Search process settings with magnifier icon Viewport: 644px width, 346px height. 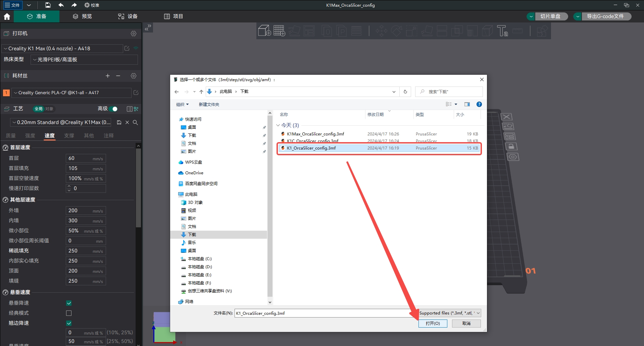[135, 122]
